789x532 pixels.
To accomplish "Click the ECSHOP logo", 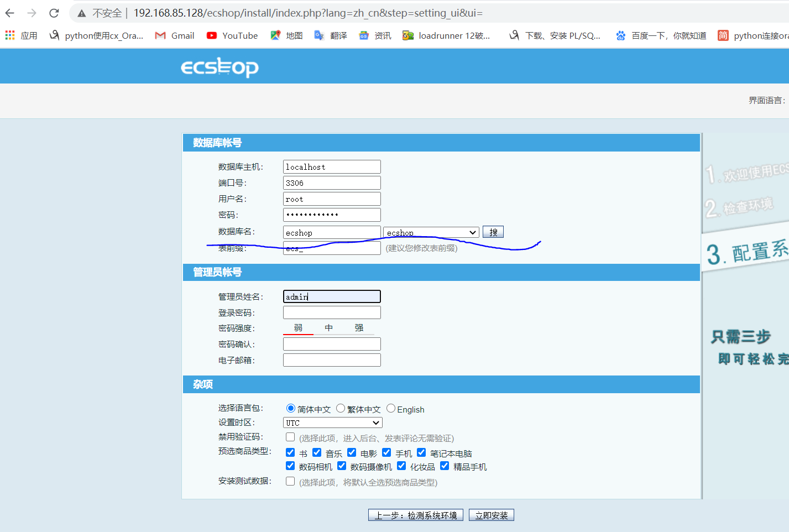I will pyautogui.click(x=219, y=66).
